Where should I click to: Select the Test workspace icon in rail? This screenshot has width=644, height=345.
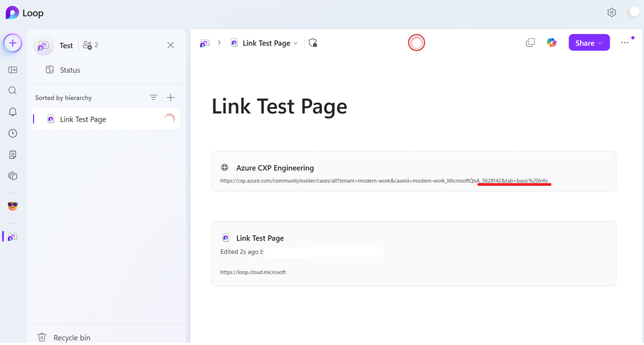point(12,237)
